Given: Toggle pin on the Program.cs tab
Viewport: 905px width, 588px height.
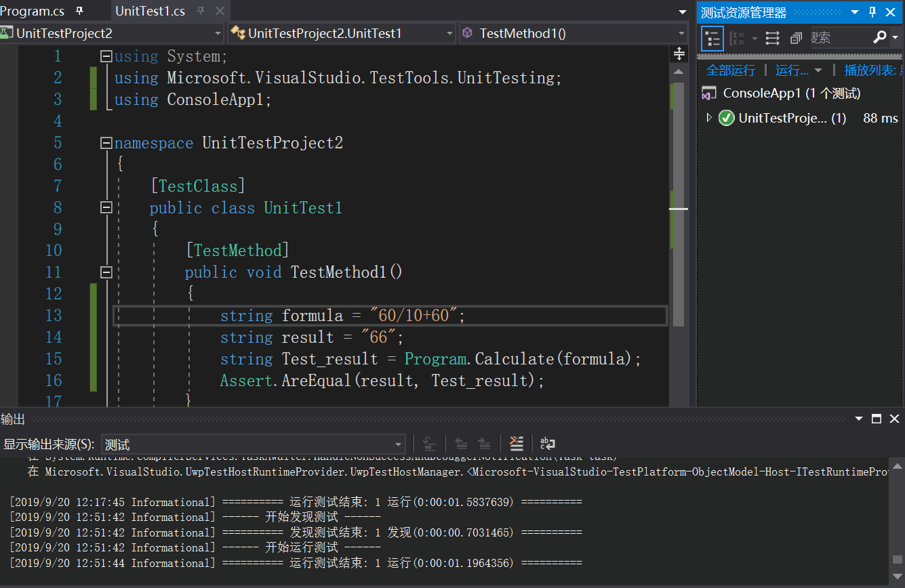Looking at the screenshot, I should point(79,11).
